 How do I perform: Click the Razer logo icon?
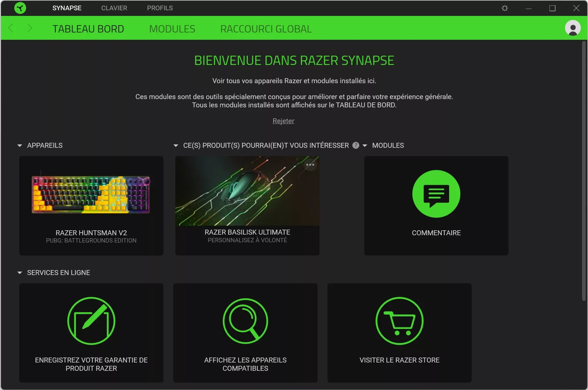tap(20, 8)
